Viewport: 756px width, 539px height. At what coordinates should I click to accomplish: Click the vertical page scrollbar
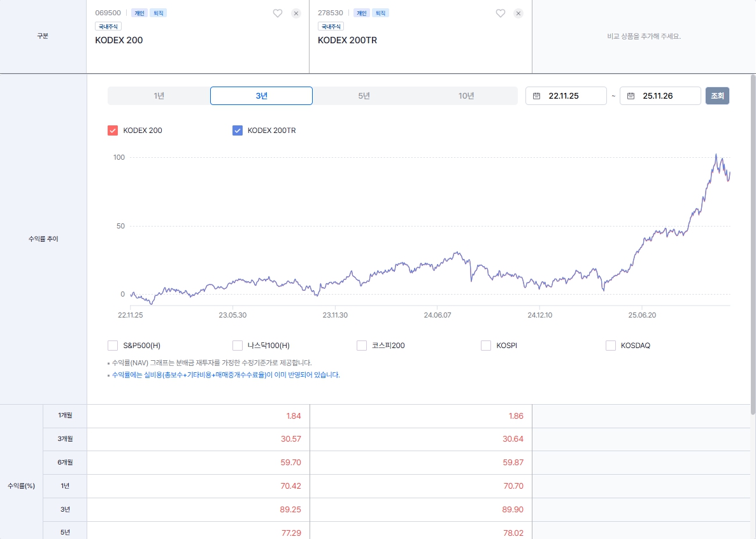pos(753,244)
